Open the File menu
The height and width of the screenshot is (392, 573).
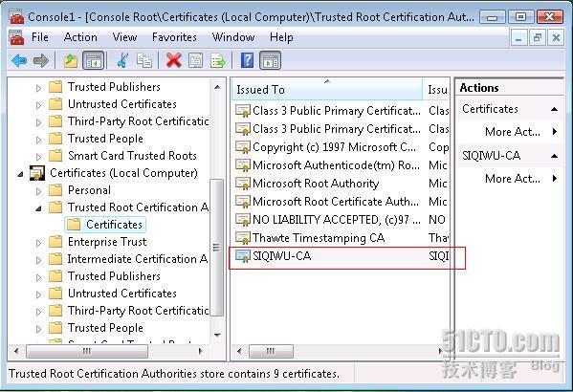pyautogui.click(x=40, y=37)
